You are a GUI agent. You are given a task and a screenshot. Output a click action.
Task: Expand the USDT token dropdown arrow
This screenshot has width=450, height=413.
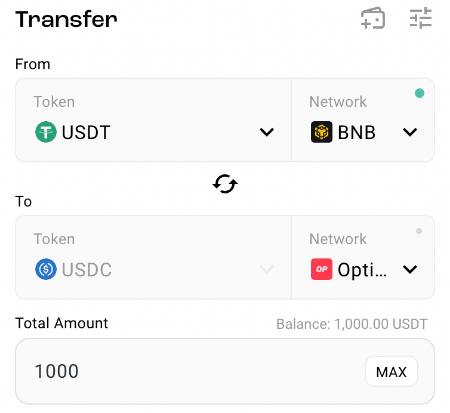pos(267,132)
